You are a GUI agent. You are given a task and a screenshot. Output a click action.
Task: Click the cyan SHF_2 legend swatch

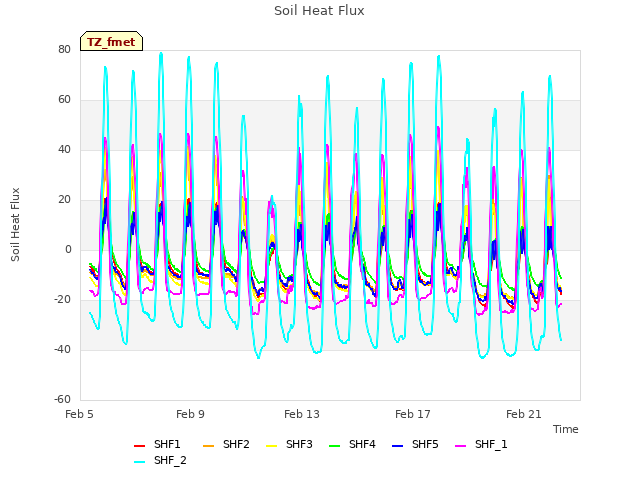point(140,462)
